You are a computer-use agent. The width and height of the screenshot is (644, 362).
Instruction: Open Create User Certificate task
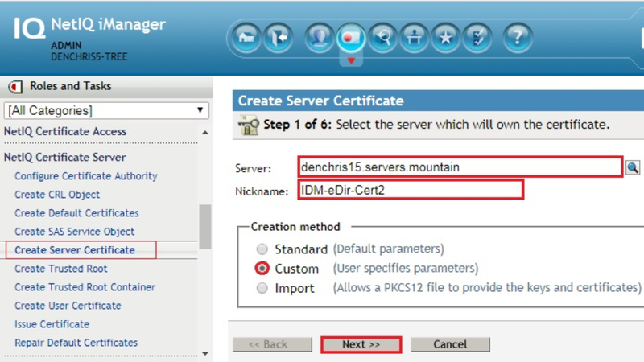tap(68, 306)
